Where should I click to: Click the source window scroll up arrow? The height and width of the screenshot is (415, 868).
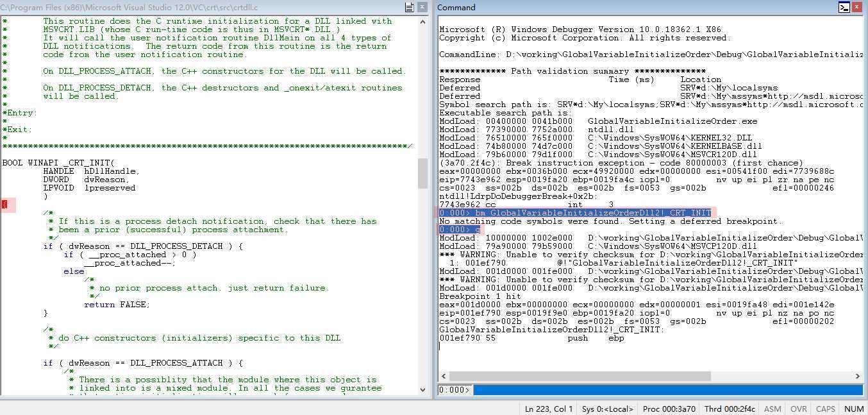422,21
